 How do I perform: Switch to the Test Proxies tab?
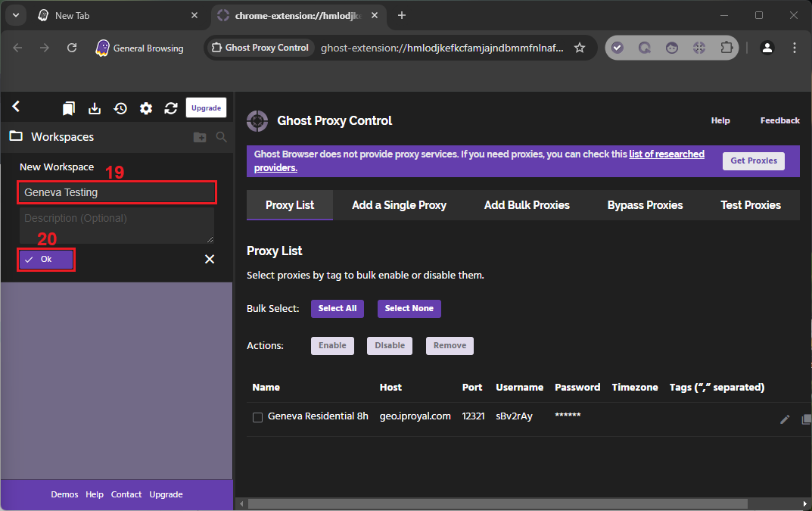point(751,205)
